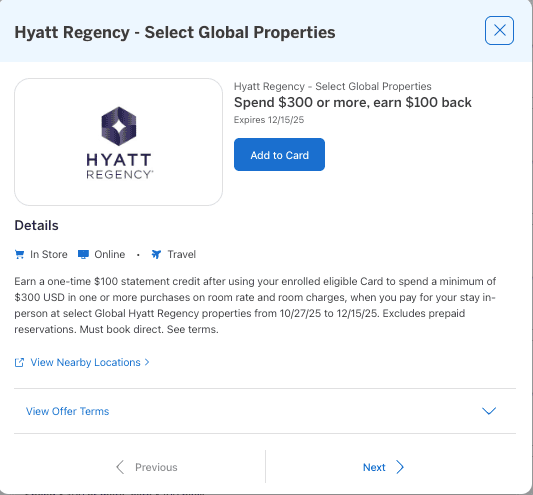Click the Add to Card button
Viewport: 533px width, 495px height.
(x=279, y=155)
